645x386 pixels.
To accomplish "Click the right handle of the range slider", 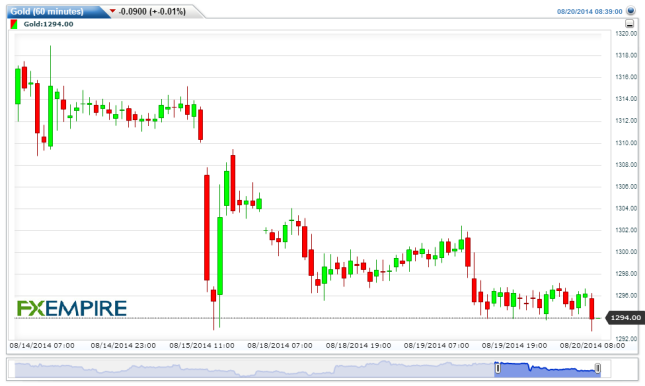I will click(x=598, y=368).
